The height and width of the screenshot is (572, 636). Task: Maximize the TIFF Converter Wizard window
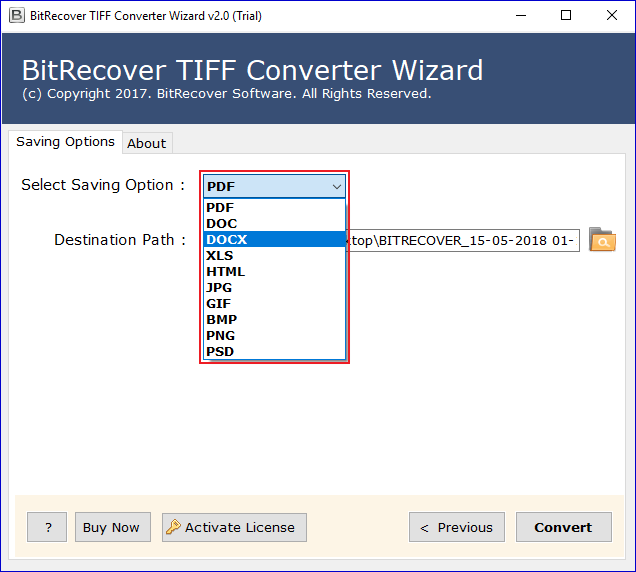[x=566, y=15]
